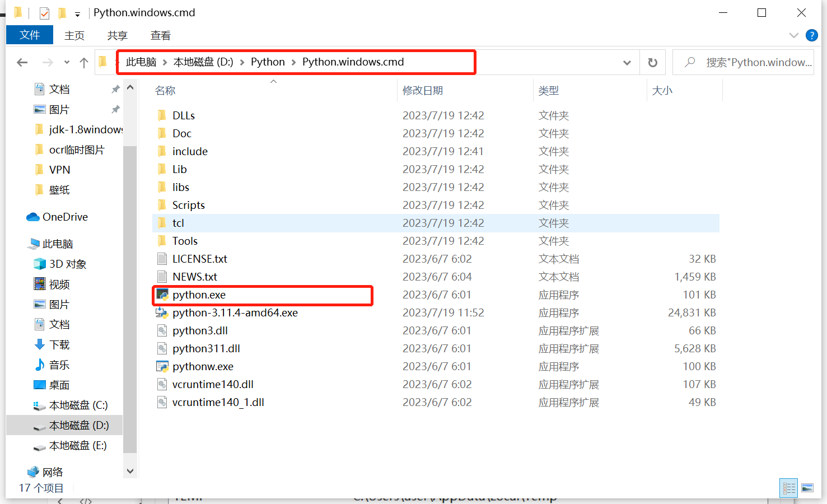
Task: Open recent locations dropdown arrow
Action: (x=67, y=63)
